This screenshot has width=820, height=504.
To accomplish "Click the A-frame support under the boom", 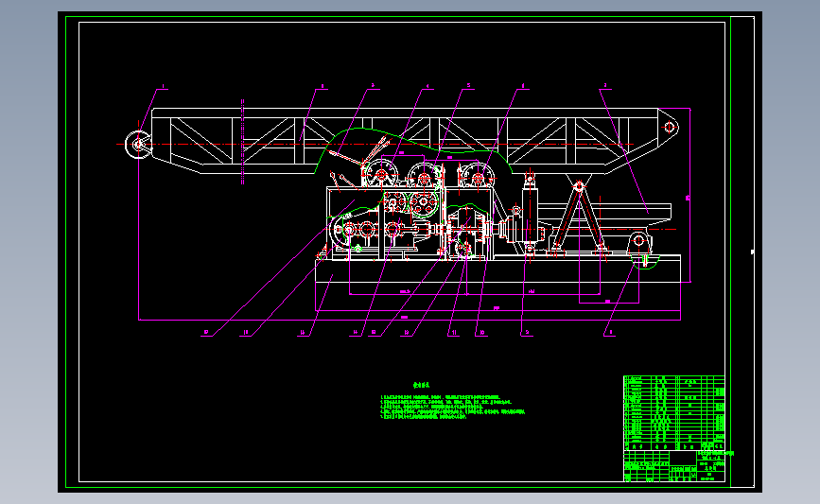I will [580, 217].
